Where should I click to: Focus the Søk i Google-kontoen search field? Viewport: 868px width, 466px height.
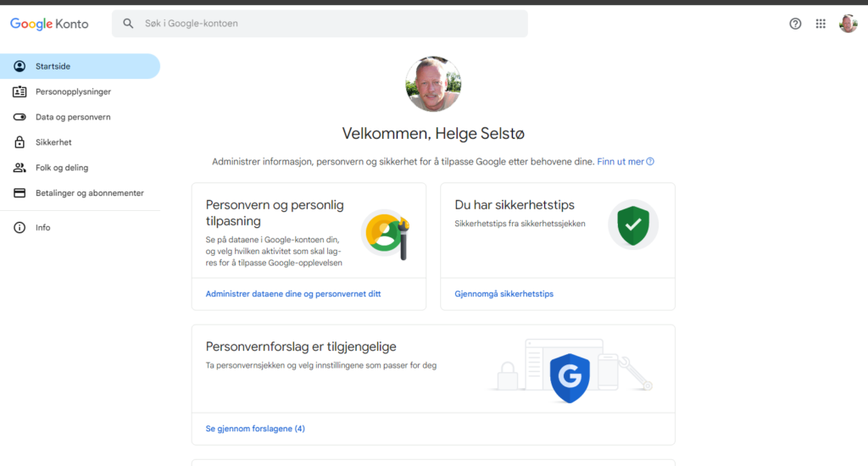tap(320, 24)
